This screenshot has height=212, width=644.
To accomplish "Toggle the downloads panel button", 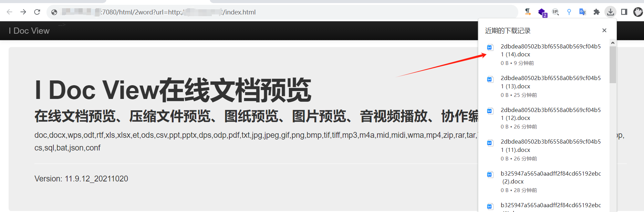I will (x=610, y=12).
